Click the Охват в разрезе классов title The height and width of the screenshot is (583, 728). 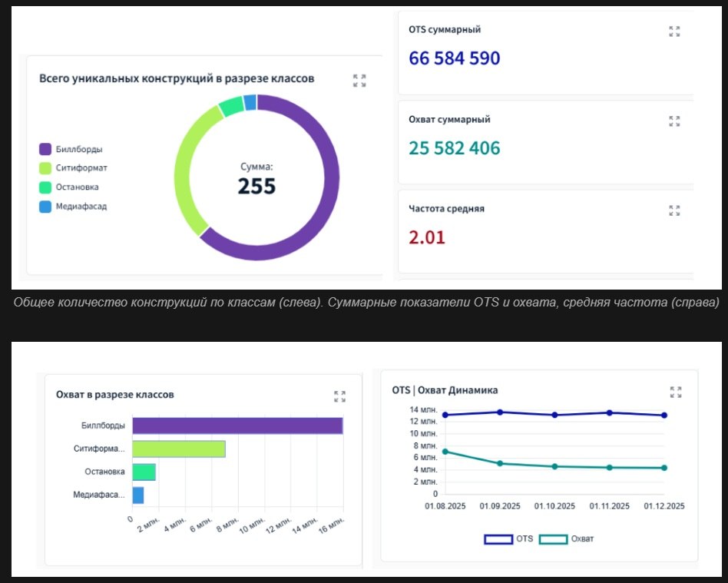[114, 394]
